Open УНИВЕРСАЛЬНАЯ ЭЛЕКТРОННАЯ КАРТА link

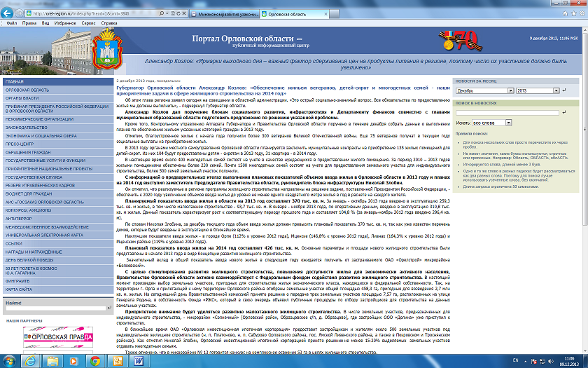[x=58, y=235]
